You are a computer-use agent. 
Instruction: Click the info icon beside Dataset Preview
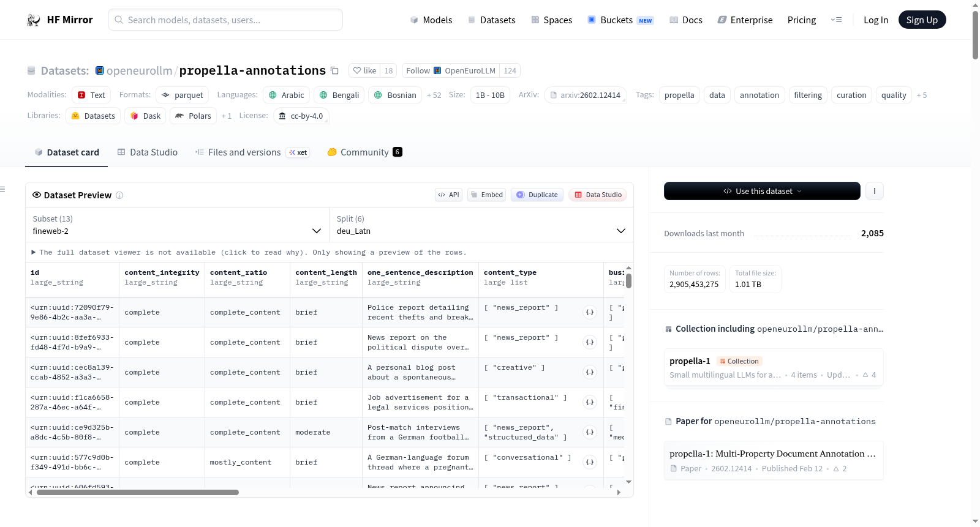(x=119, y=195)
